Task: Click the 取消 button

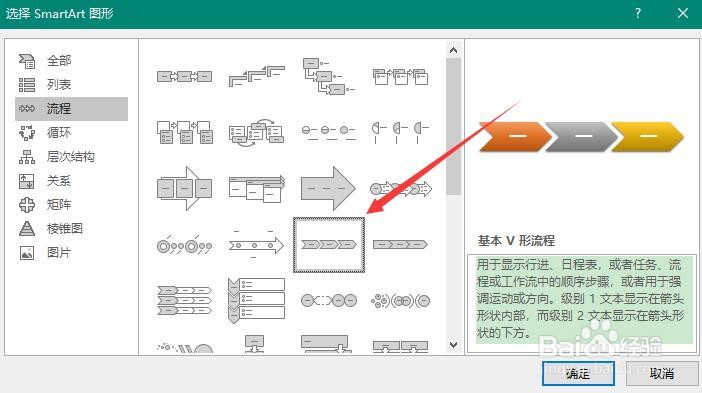Action: (x=662, y=373)
